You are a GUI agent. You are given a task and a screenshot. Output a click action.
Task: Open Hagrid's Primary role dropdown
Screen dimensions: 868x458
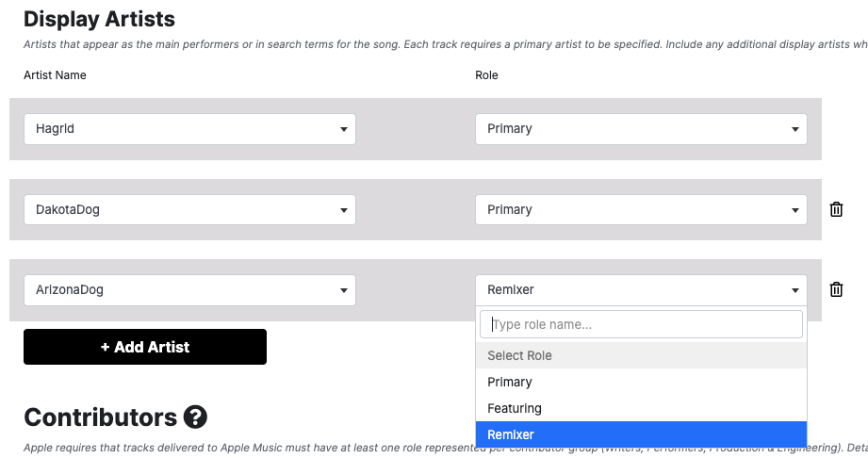click(x=641, y=129)
